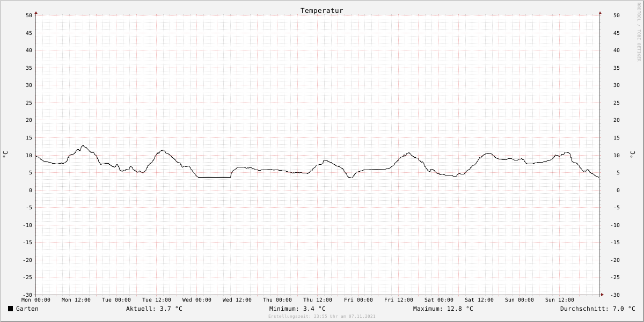Click the red arrow atop left y-axis
644x322 pixels.
(x=36, y=12)
